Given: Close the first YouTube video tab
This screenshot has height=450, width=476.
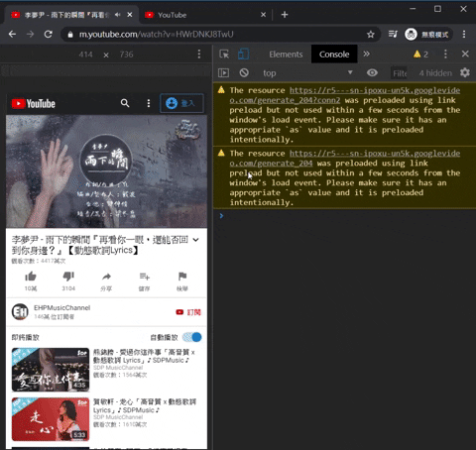Looking at the screenshot, I should (x=130, y=15).
